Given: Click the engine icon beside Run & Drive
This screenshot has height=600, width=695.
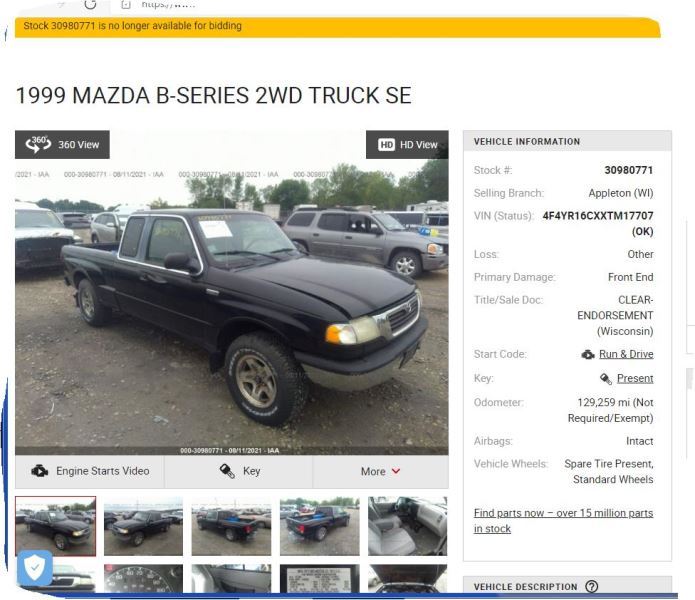Looking at the screenshot, I should tap(588, 355).
